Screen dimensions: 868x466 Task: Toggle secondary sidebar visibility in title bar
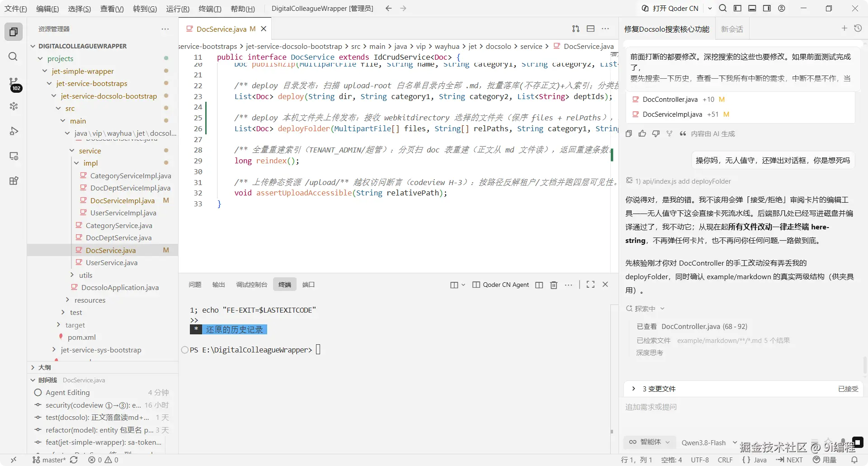click(x=767, y=8)
